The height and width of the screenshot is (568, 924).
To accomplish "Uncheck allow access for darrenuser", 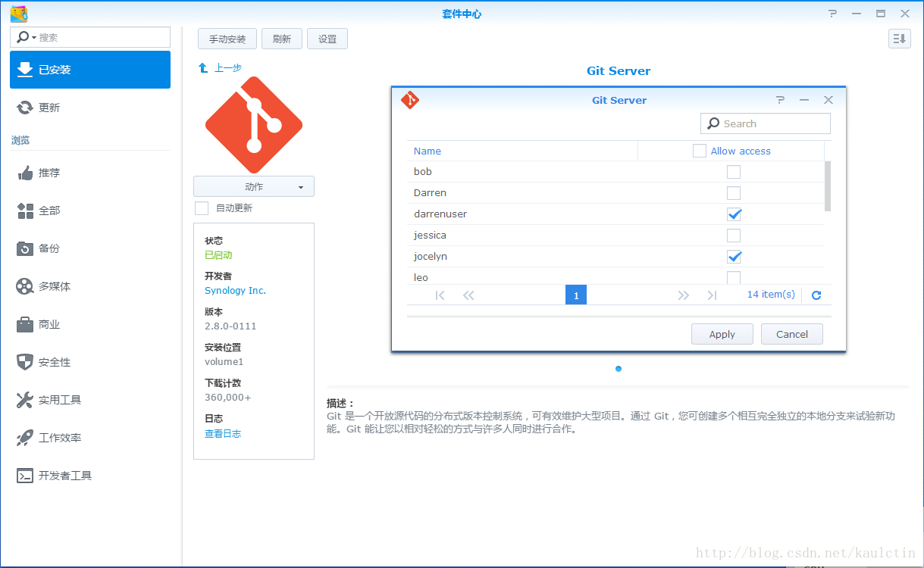I will (x=734, y=214).
